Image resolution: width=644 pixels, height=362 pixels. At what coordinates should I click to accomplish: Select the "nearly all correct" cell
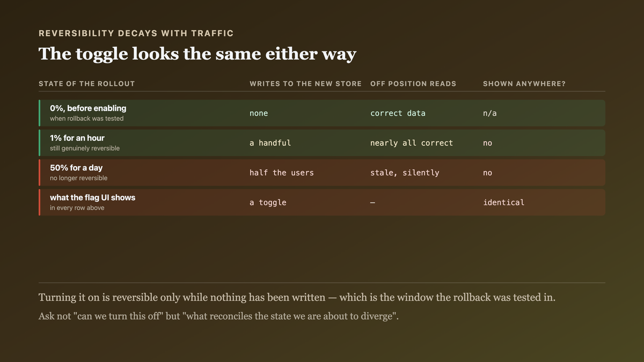[x=412, y=143]
